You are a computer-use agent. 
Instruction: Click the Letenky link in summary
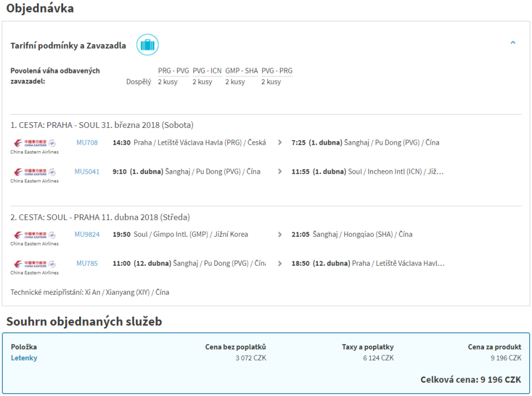24,358
